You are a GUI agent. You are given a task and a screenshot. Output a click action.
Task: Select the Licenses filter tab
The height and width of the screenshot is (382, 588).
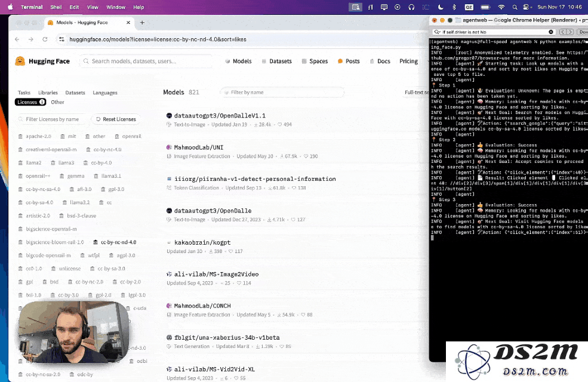(x=30, y=102)
